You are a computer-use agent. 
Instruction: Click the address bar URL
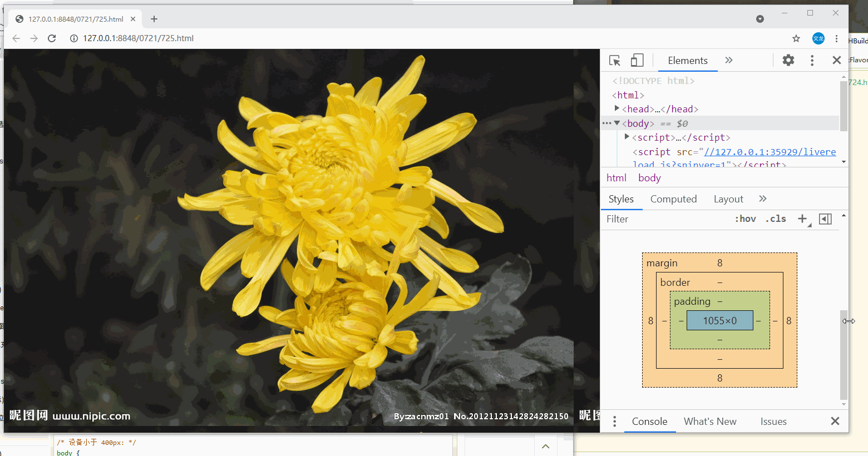(x=138, y=38)
